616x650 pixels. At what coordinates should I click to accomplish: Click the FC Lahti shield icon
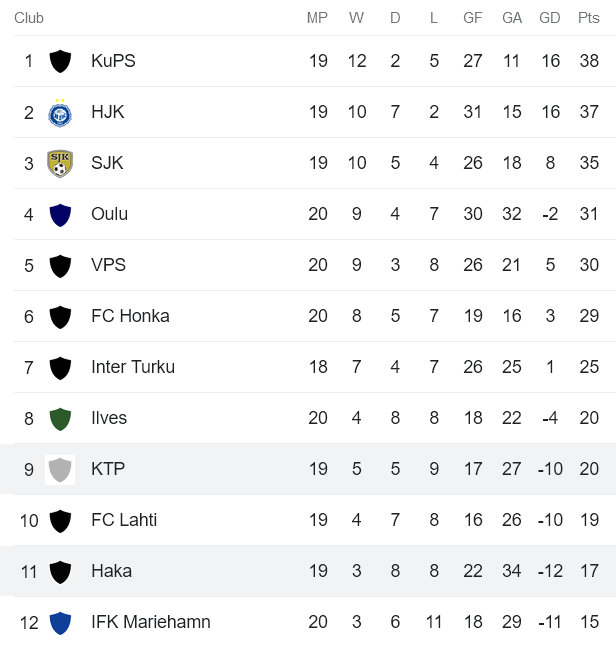(x=60, y=520)
